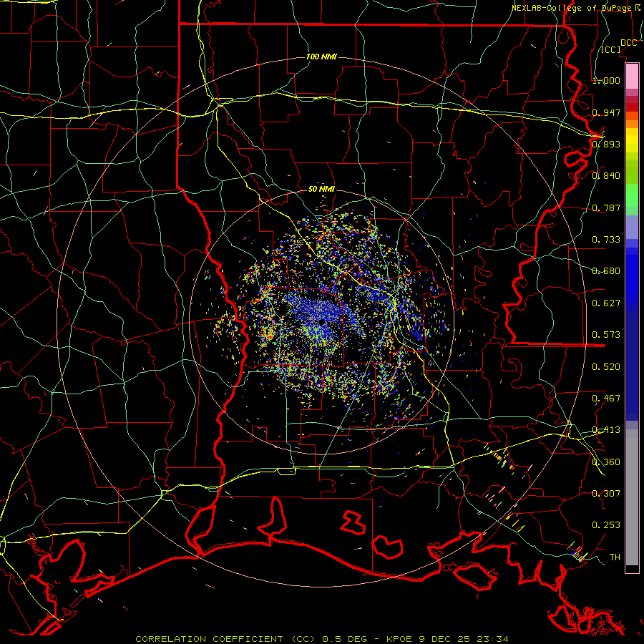This screenshot has height=644, width=644.
Task: Click the 0.947 value on the color scale
Action: coord(606,112)
